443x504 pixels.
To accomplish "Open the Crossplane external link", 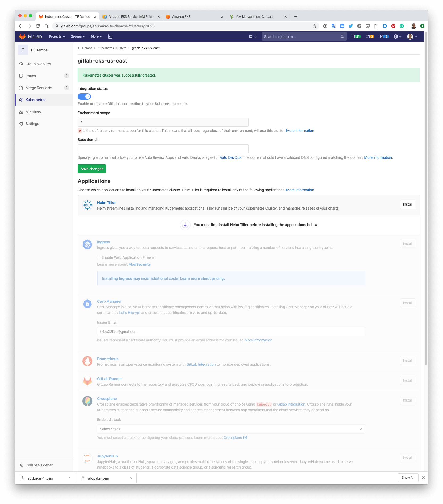I will click(235, 438).
